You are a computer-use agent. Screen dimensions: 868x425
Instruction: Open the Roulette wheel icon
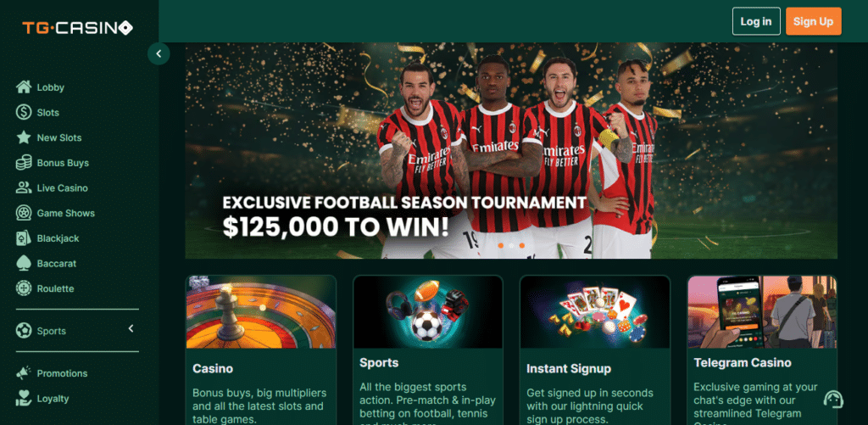pos(23,288)
